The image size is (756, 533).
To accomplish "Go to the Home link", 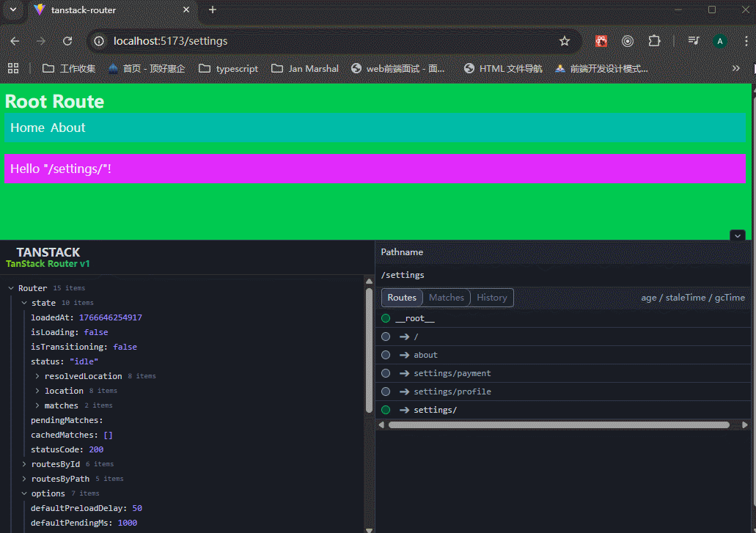I will coord(27,128).
